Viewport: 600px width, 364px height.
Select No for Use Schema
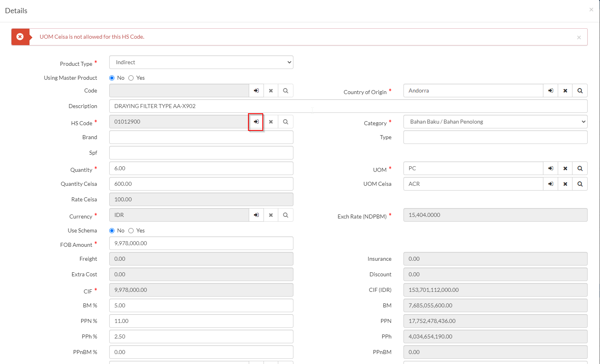click(x=112, y=231)
